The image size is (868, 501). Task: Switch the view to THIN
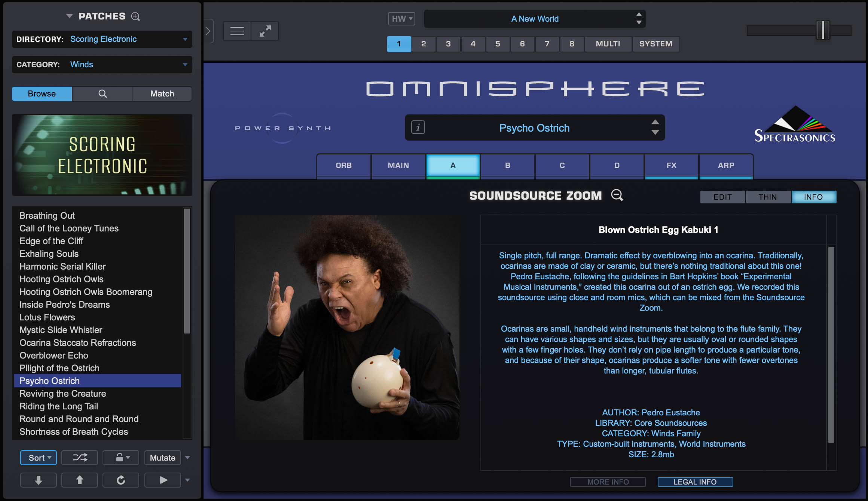point(768,197)
